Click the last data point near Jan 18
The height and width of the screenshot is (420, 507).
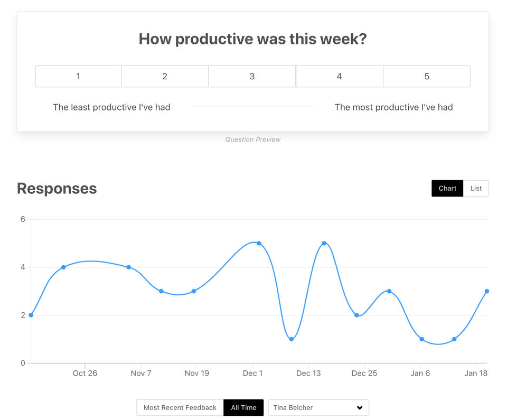coord(486,291)
